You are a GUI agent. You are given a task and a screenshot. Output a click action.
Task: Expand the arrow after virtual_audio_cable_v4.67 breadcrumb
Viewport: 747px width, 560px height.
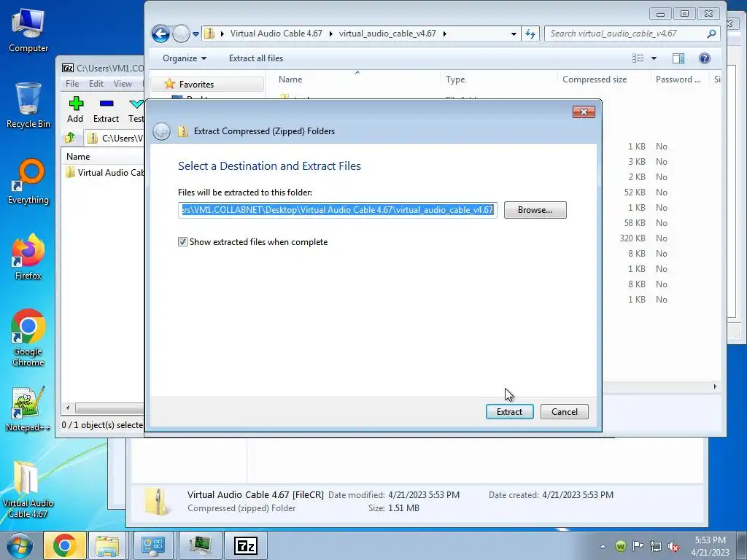pyautogui.click(x=444, y=34)
